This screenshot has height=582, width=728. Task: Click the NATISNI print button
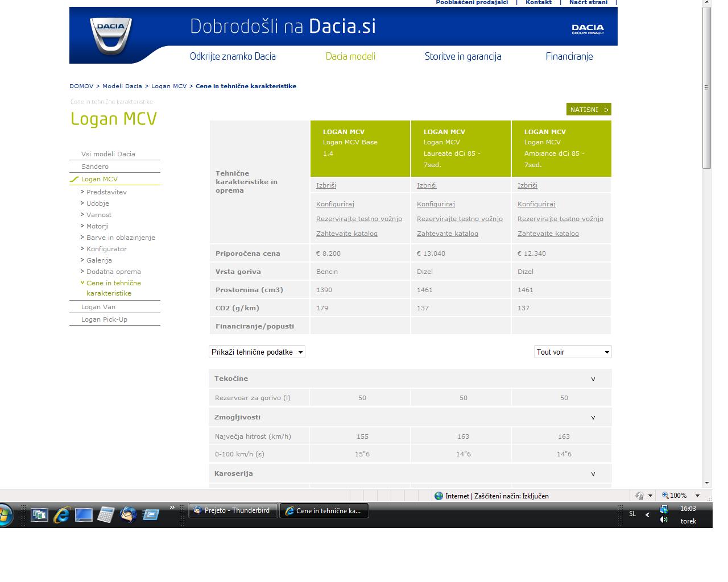589,110
